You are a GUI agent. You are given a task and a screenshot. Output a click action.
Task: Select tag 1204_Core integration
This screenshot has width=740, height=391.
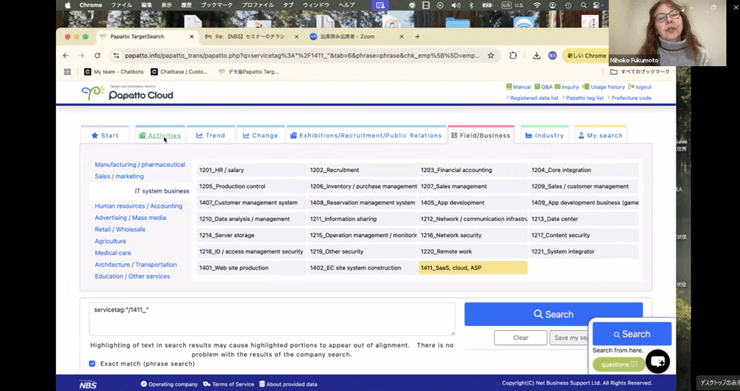click(584, 170)
